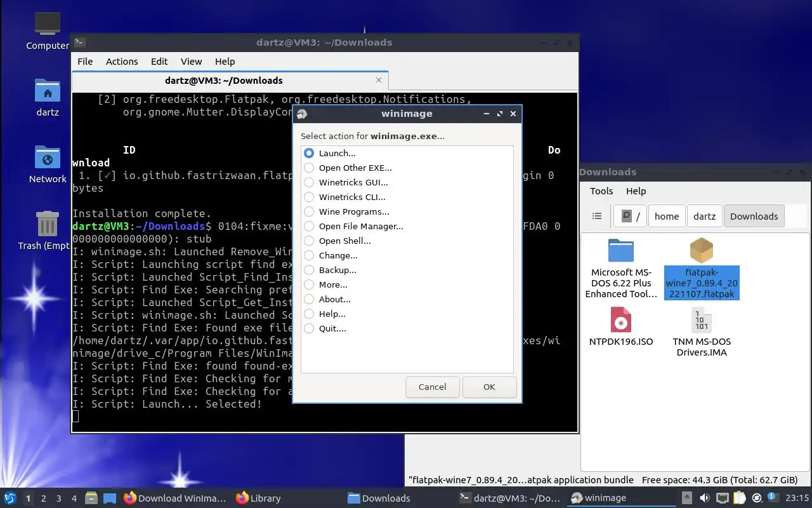The height and width of the screenshot is (508, 812).
Task: Open the network connection tray icon
Action: (x=722, y=498)
